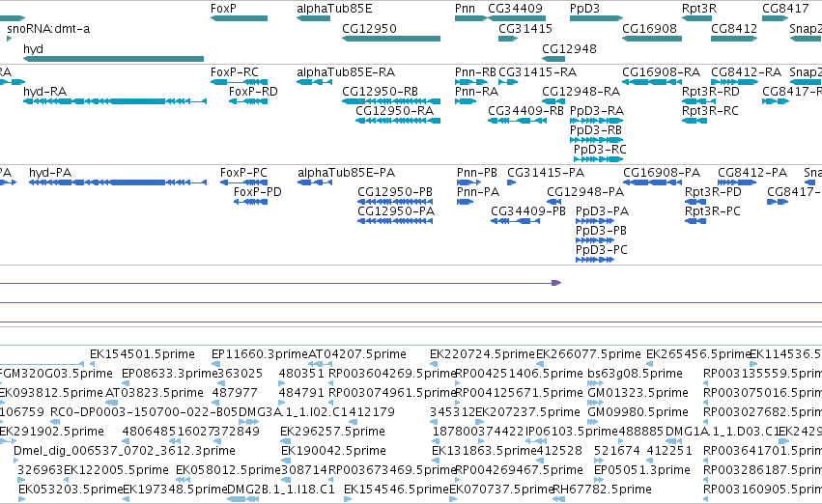Select the FoxP-PD CDS label

pyautogui.click(x=258, y=192)
